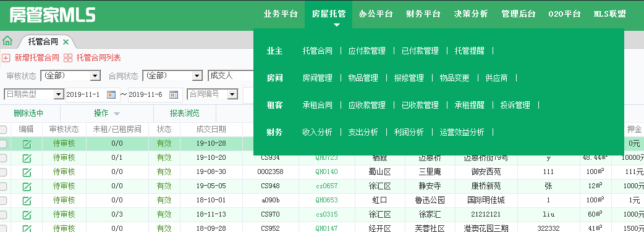
Task: Open the MLS联盟 menu
Action: click(611, 14)
